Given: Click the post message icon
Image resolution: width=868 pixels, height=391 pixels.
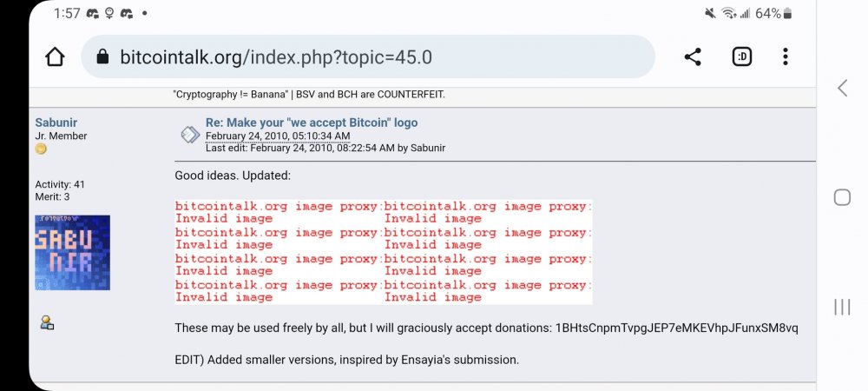Looking at the screenshot, I should pyautogui.click(x=189, y=135).
